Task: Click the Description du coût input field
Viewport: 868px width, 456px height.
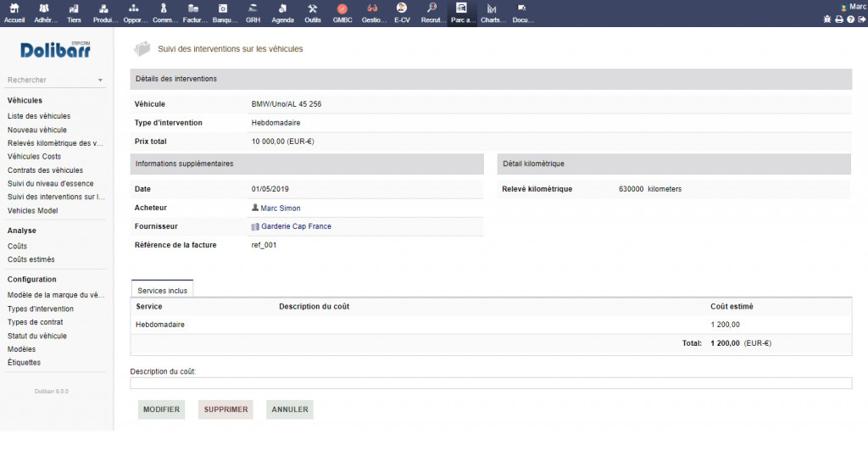Action: tap(491, 383)
